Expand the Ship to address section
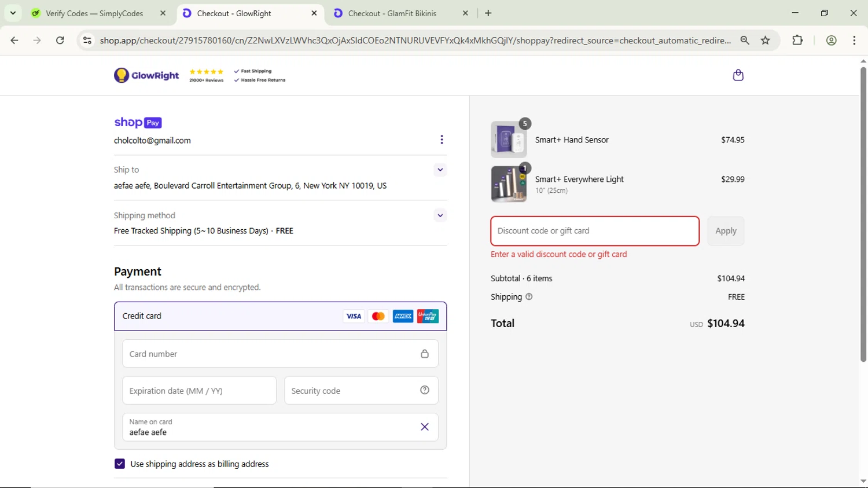This screenshot has height=488, width=868. [x=440, y=170]
